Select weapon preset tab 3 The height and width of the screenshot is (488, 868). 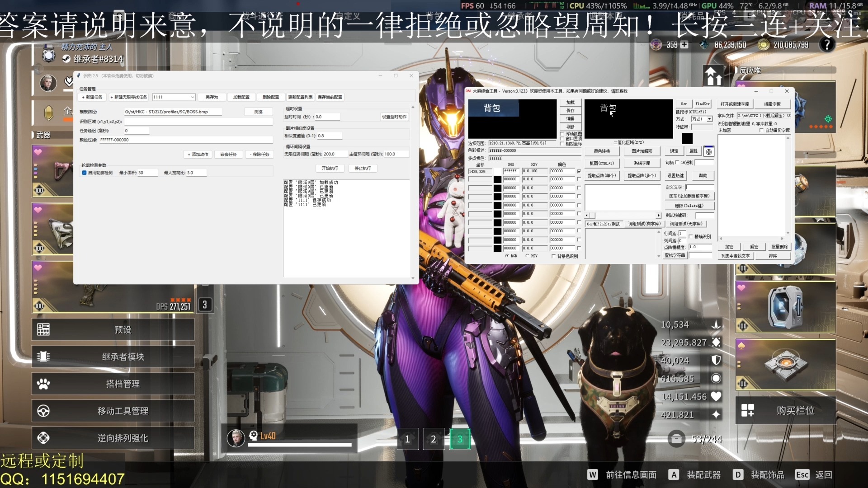point(460,439)
